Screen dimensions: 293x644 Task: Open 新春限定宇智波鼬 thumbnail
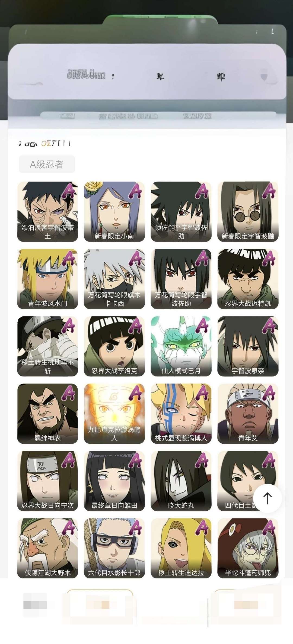pos(248,211)
